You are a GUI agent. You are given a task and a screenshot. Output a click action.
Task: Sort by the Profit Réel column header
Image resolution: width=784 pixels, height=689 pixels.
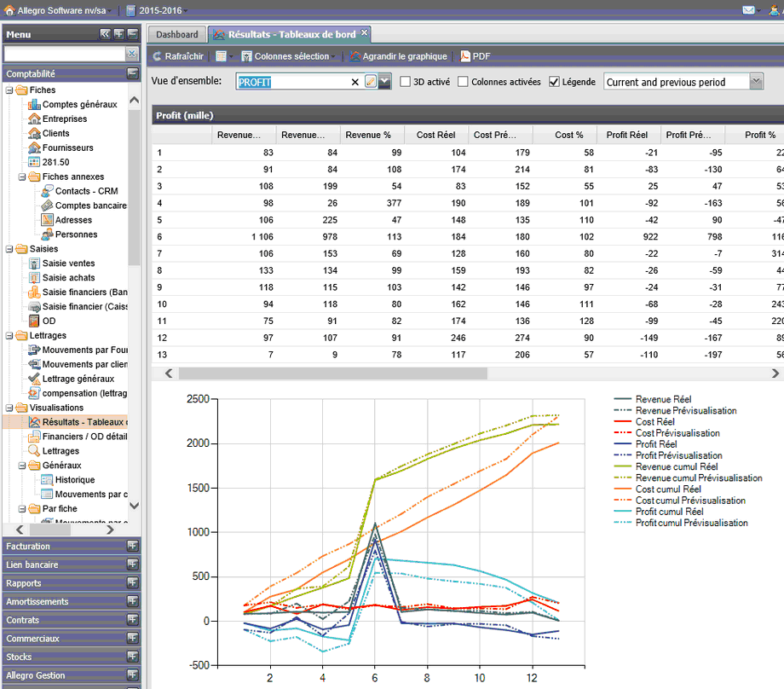pos(627,135)
